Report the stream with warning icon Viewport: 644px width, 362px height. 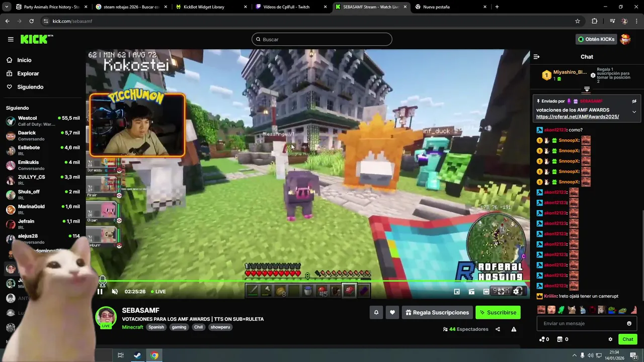(514, 329)
